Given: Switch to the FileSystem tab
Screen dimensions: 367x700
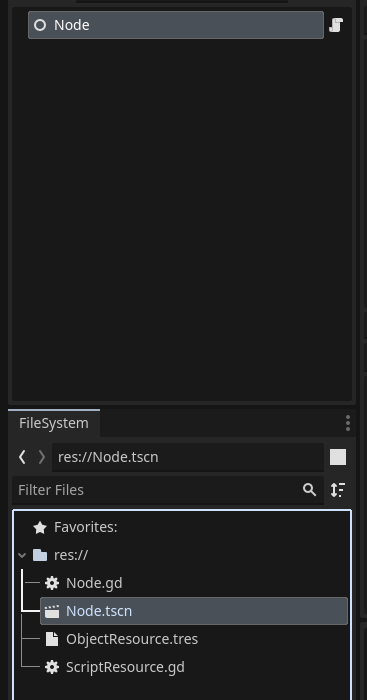Looking at the screenshot, I should point(54,423).
